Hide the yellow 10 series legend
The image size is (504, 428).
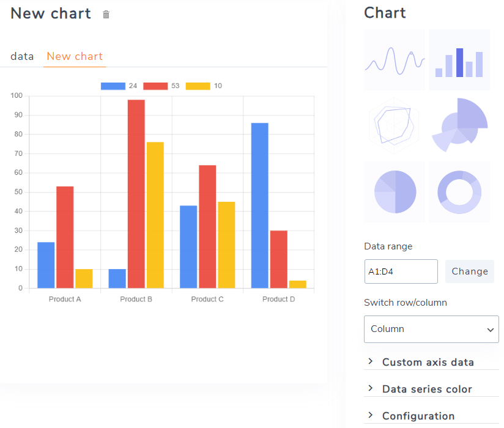click(x=204, y=86)
